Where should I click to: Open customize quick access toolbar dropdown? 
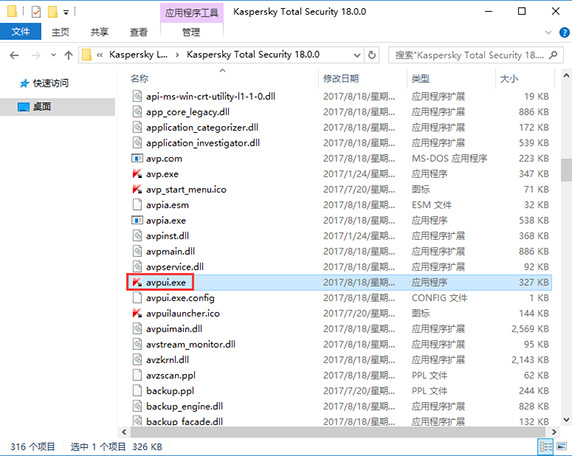pos(66,12)
